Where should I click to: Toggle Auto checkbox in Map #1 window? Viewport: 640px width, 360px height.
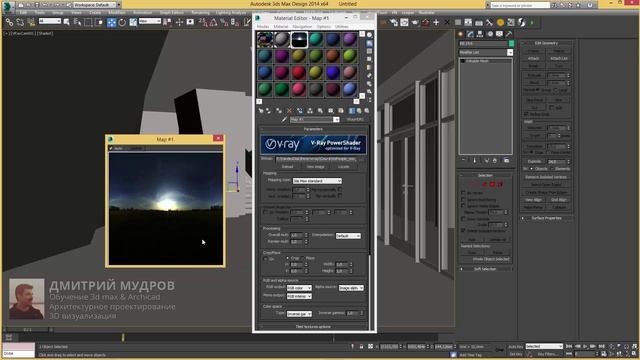tap(111, 148)
